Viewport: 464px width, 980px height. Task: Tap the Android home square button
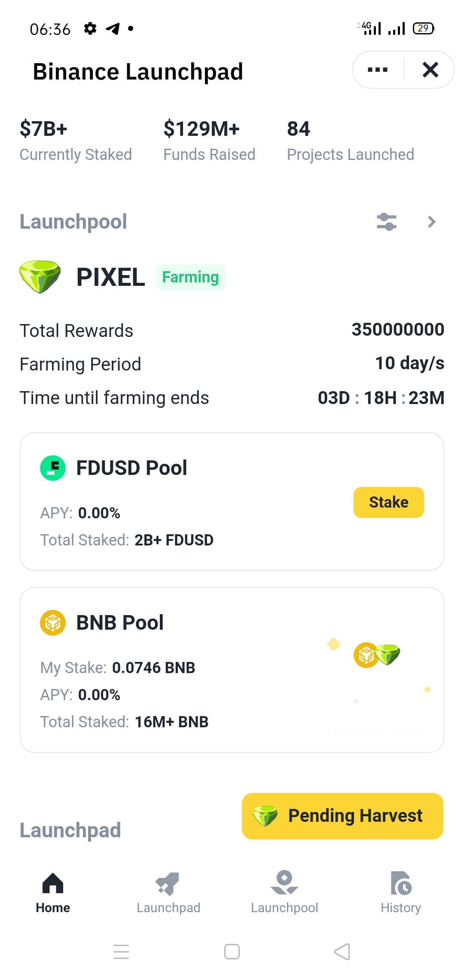tap(232, 952)
